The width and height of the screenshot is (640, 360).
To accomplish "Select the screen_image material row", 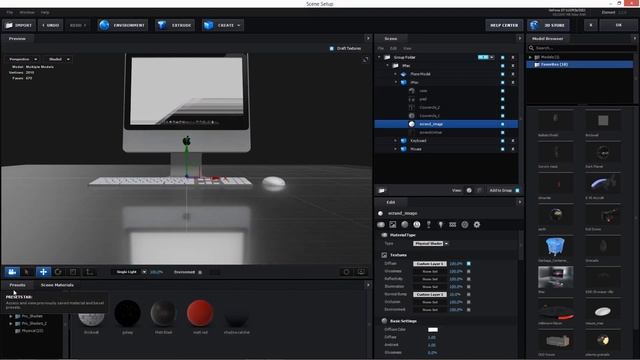I will point(446,124).
